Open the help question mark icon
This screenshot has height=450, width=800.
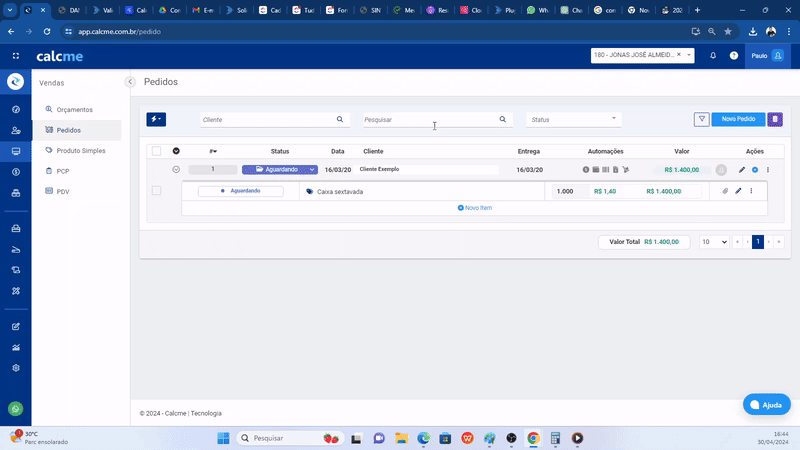click(x=733, y=56)
